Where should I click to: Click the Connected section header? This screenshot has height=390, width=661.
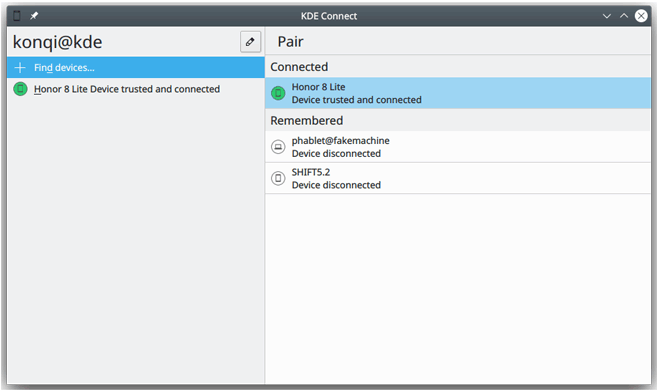click(x=299, y=67)
